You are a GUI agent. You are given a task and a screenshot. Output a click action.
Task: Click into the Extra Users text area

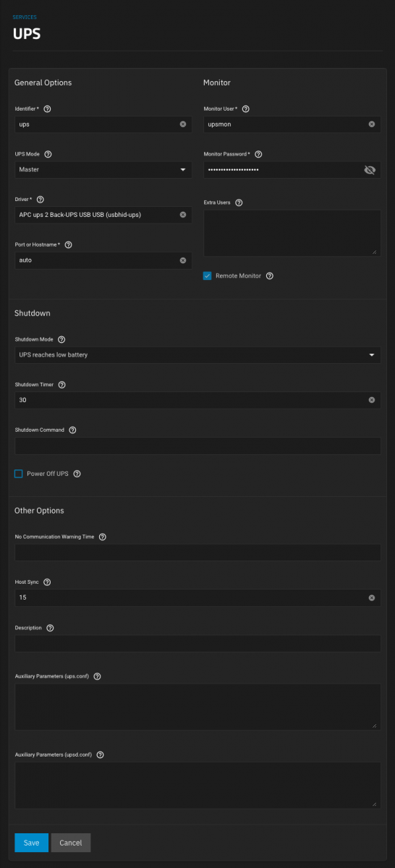(x=292, y=234)
